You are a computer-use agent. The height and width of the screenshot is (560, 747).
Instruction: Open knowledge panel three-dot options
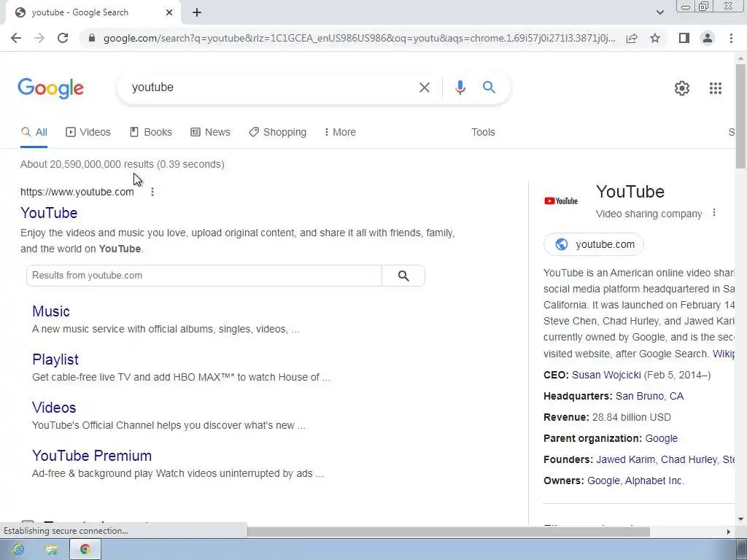(713, 213)
